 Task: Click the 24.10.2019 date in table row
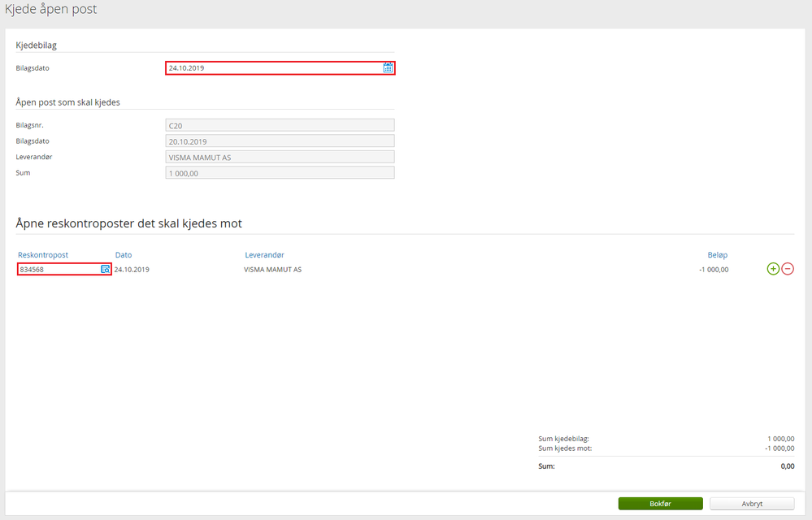click(x=132, y=270)
